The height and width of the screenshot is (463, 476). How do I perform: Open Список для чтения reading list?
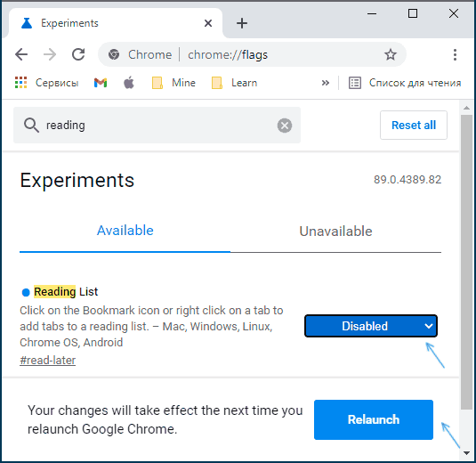[x=405, y=83]
